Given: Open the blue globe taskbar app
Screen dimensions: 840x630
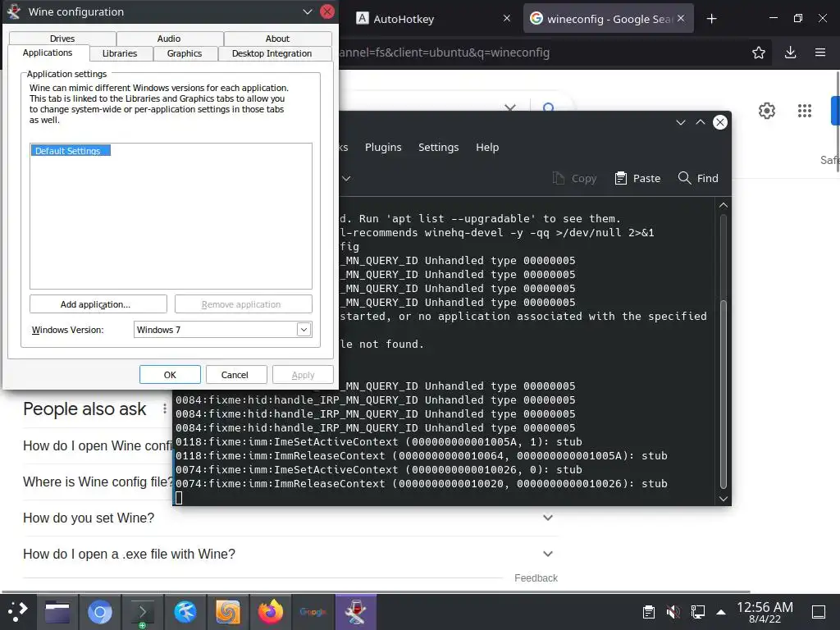Looking at the screenshot, I should click(185, 612).
